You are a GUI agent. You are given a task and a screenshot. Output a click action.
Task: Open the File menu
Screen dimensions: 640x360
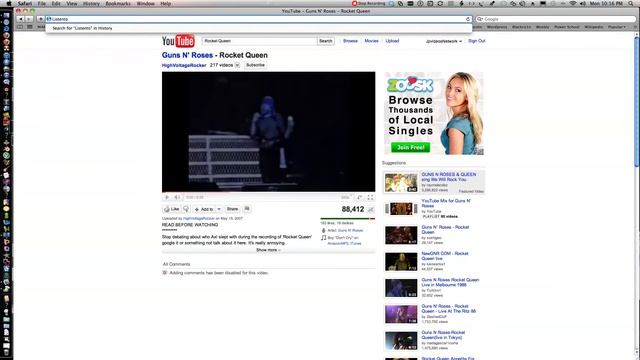(x=42, y=3)
